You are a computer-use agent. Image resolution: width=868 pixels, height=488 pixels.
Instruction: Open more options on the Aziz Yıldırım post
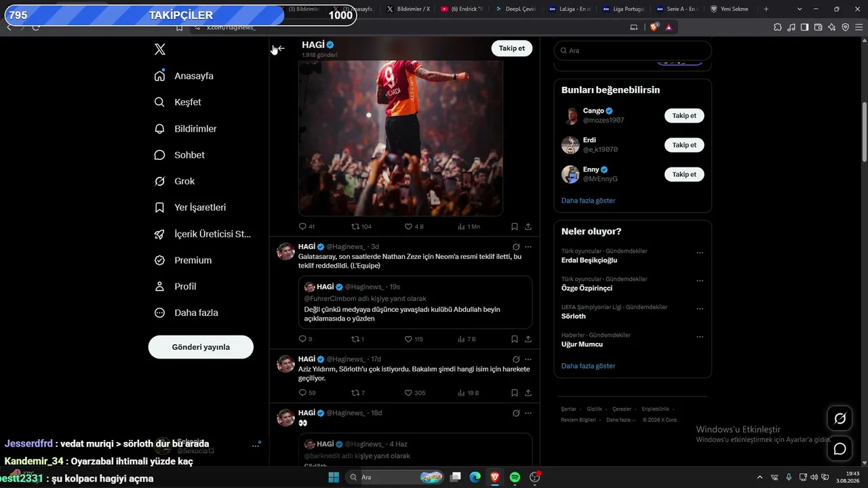pyautogui.click(x=528, y=359)
